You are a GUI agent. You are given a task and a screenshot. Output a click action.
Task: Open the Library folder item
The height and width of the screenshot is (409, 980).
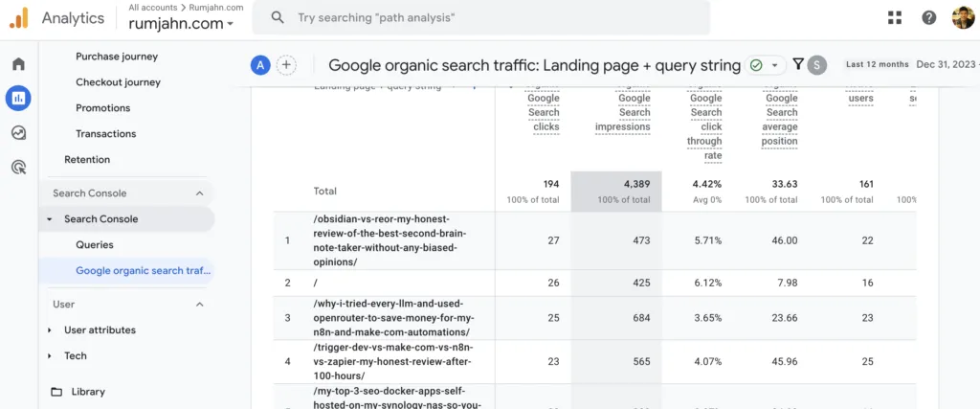point(88,391)
